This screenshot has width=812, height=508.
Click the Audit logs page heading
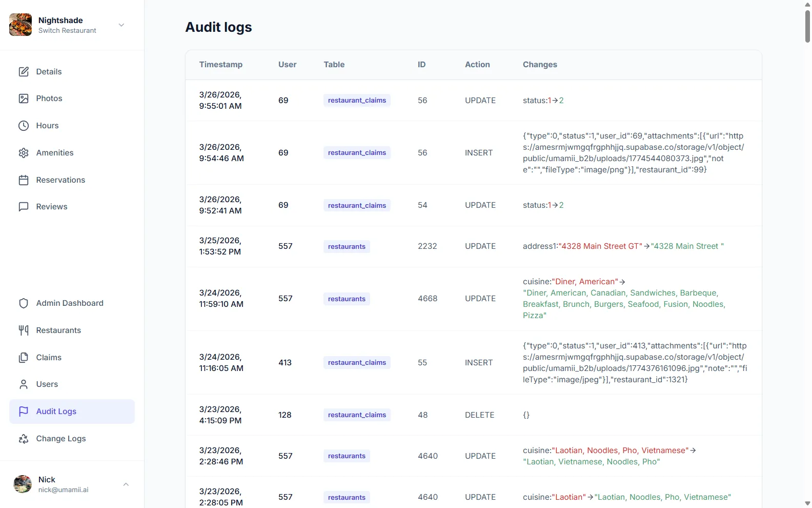tap(219, 27)
